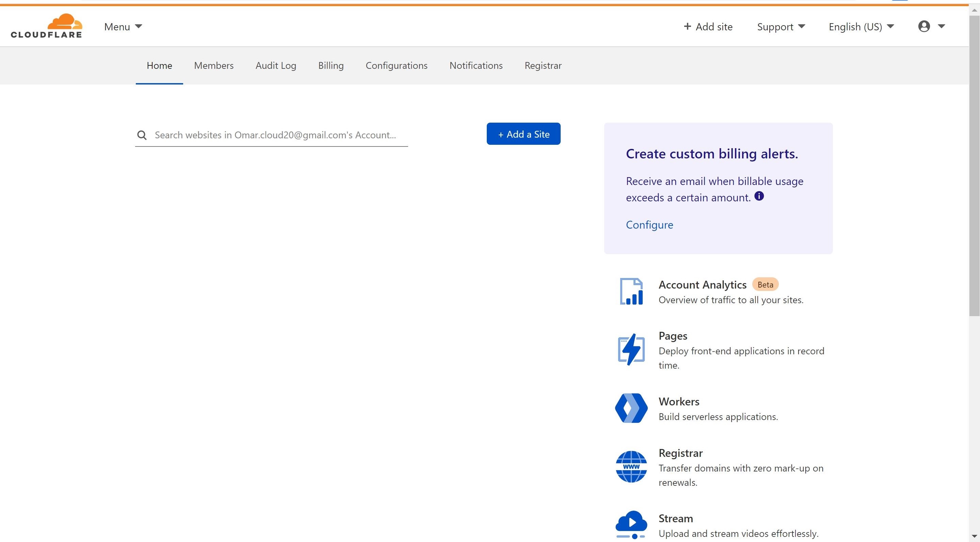Click the scrollbar up arrow
The image size is (980, 542).
(x=974, y=11)
